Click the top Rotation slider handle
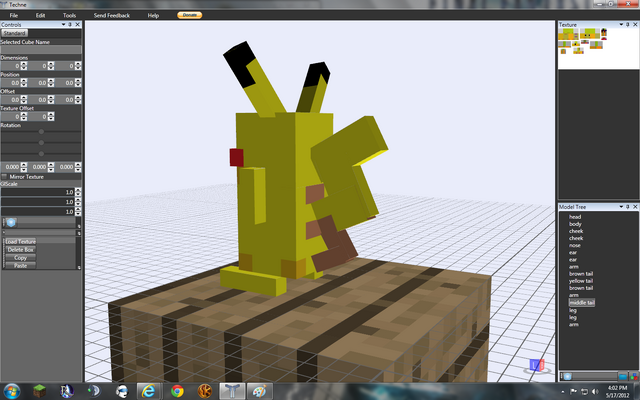640x400 pixels. [x=41, y=131]
